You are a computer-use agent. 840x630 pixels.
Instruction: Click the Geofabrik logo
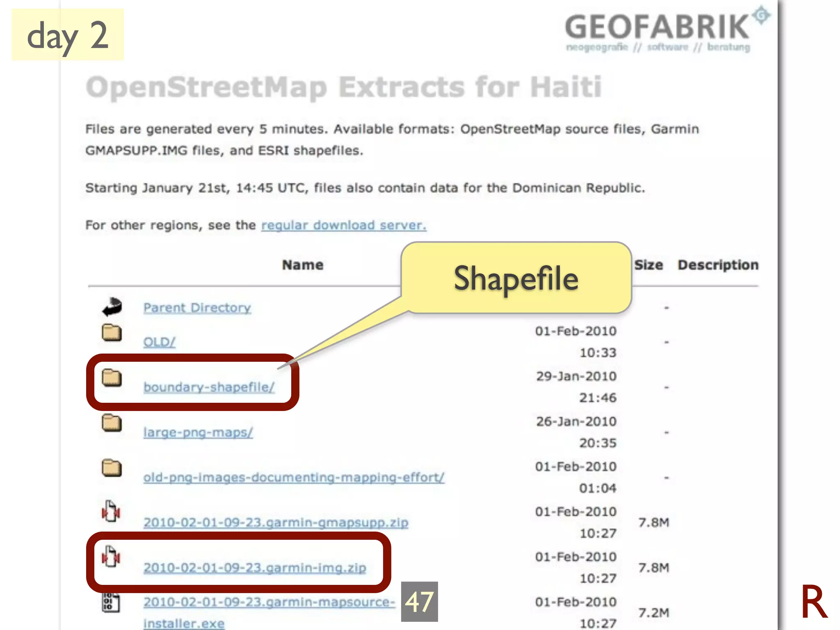coord(667,30)
